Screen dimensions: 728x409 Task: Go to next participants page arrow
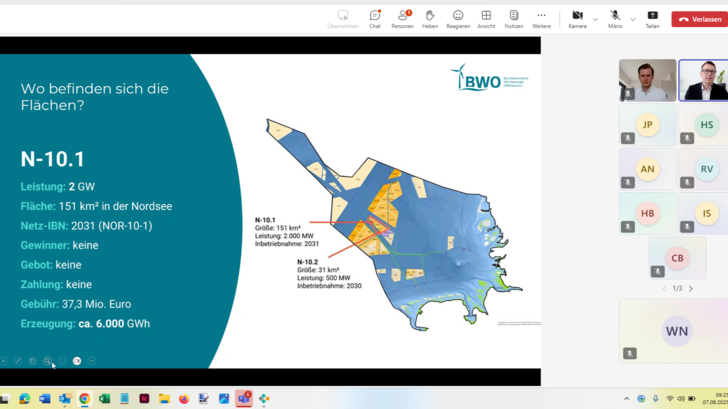[x=690, y=289]
